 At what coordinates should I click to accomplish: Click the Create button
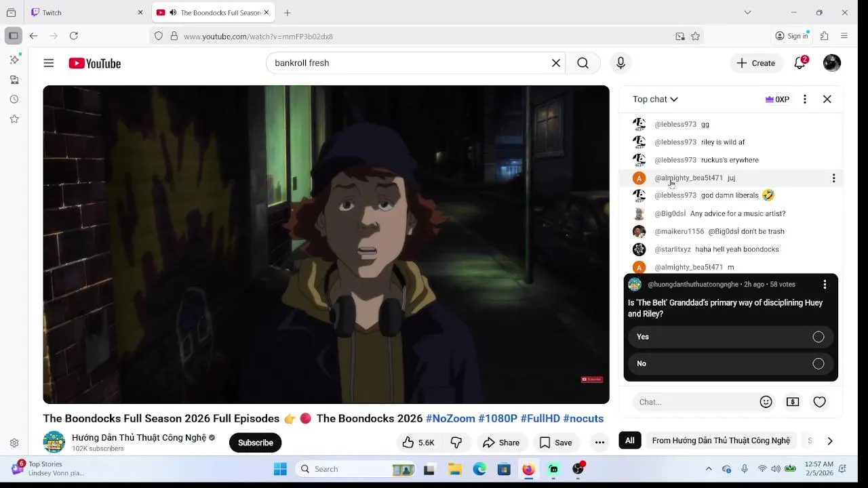[756, 63]
